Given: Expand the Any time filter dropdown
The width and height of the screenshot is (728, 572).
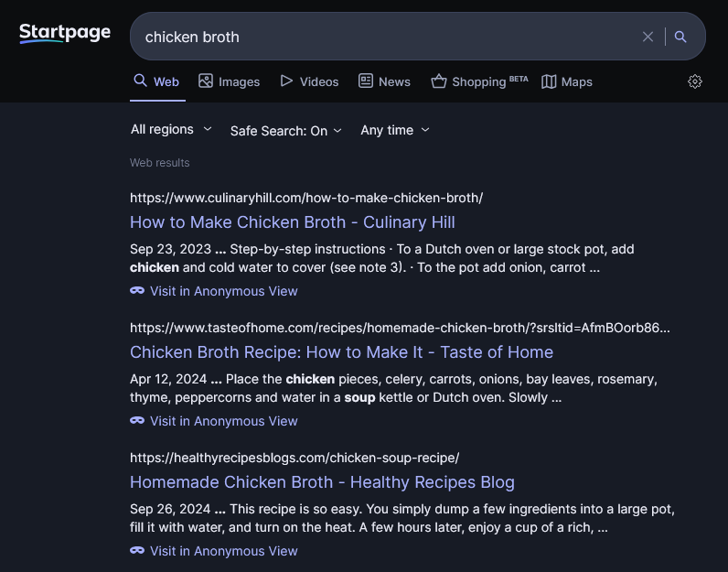Looking at the screenshot, I should tap(395, 130).
